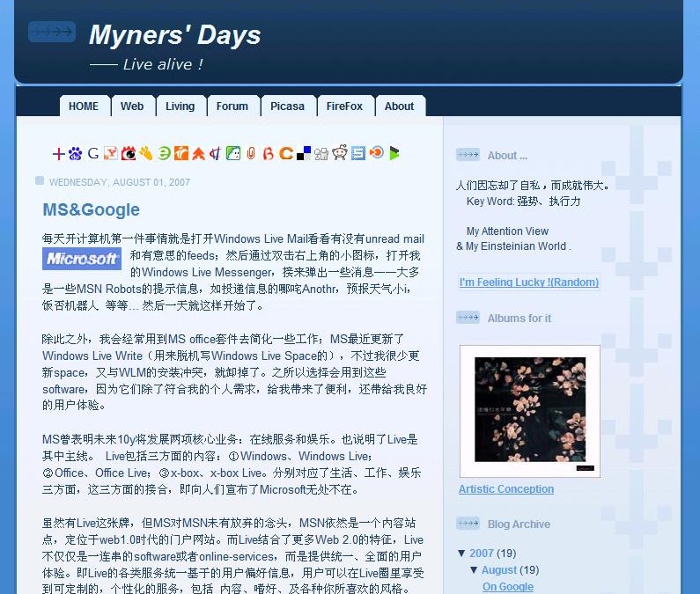Screen dimensions: 700x594
Task: Click the Microsoft logo image in post
Action: tap(82, 259)
